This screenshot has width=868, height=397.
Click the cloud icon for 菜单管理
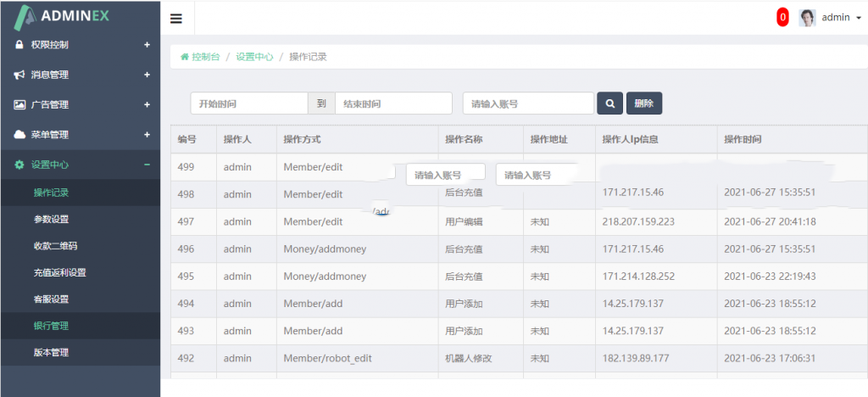pyautogui.click(x=19, y=135)
